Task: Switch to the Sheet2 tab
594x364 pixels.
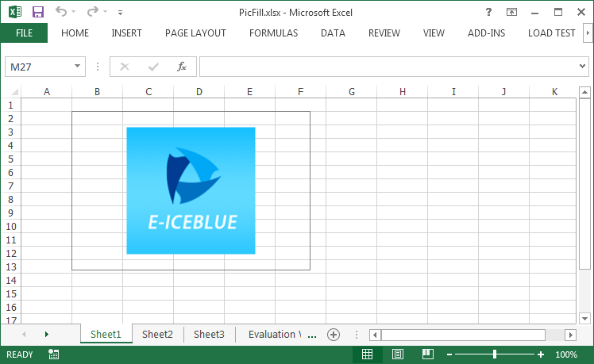Action: 157,334
